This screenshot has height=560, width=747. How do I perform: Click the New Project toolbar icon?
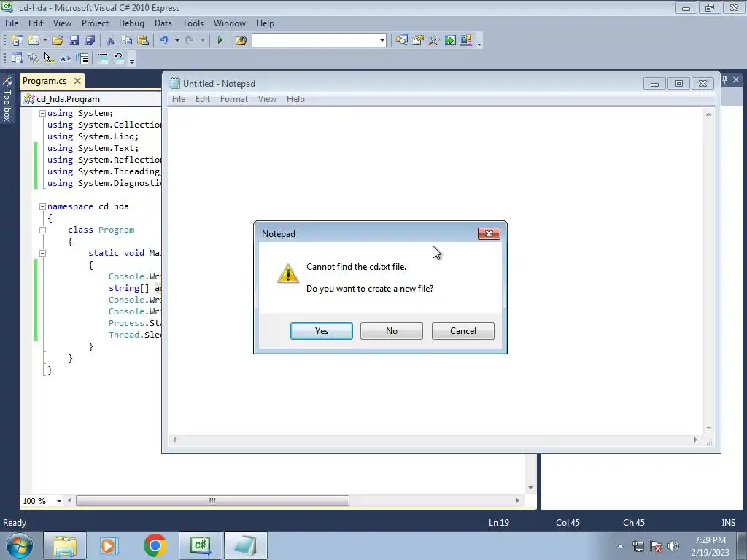pyautogui.click(x=18, y=41)
